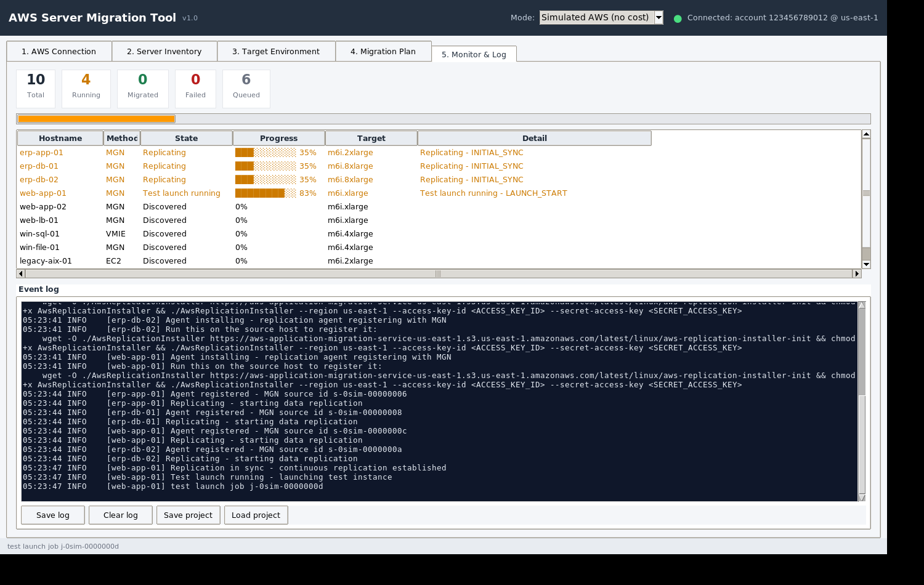924x585 pixels.
Task: Click the Load project button
Action: click(x=256, y=515)
